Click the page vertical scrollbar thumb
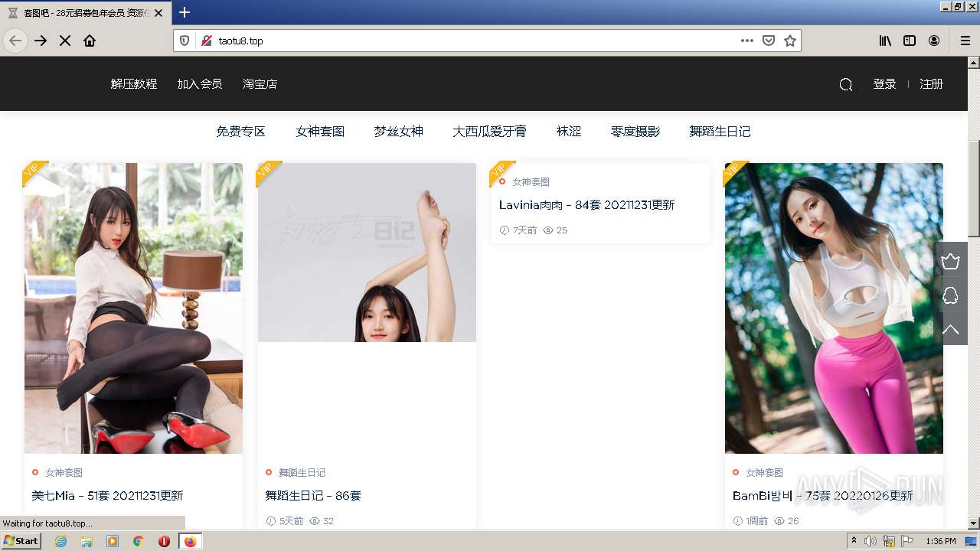Screen dimensions: 980x551 click(x=974, y=189)
